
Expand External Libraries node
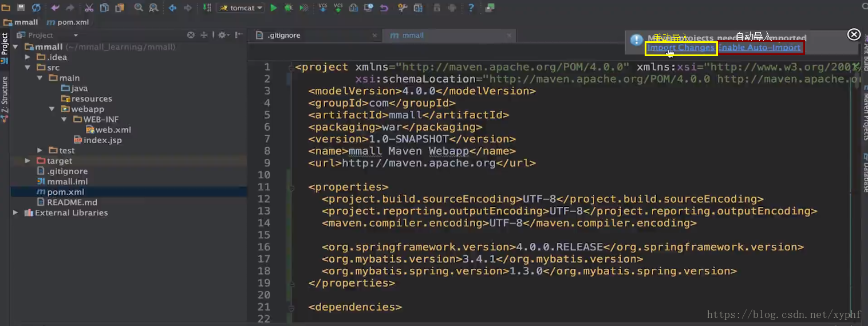click(15, 212)
